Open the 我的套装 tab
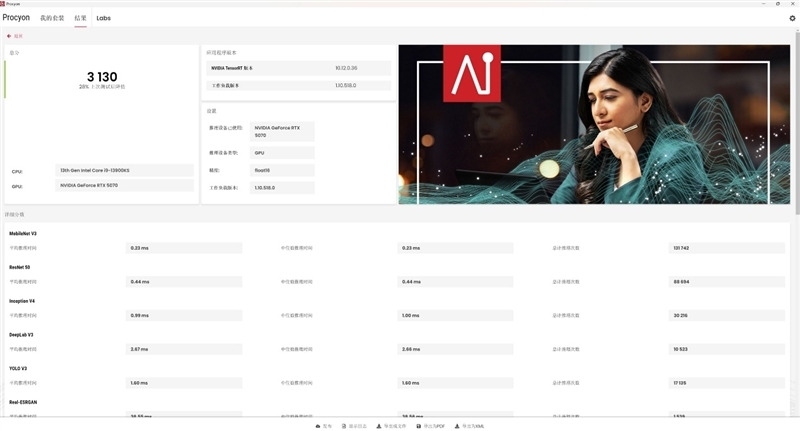This screenshot has width=800, height=431. [x=51, y=18]
